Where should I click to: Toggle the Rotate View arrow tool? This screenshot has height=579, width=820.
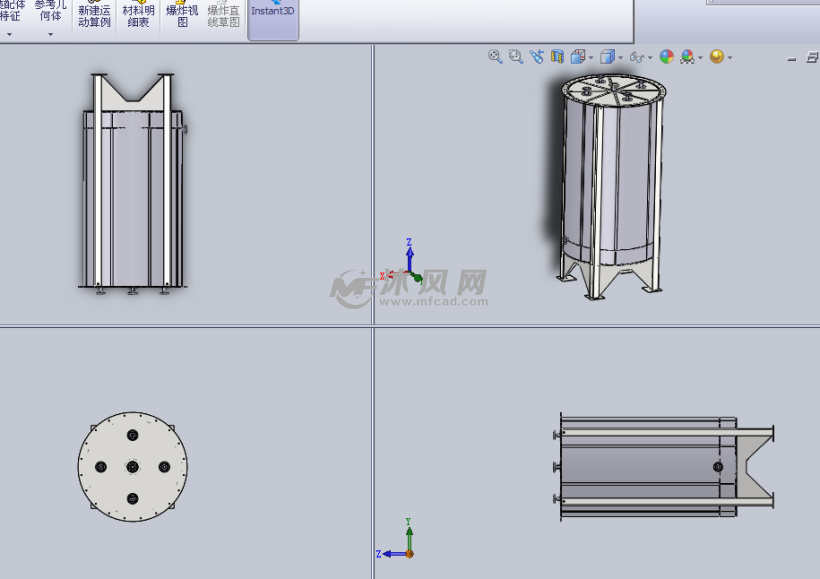(x=536, y=57)
